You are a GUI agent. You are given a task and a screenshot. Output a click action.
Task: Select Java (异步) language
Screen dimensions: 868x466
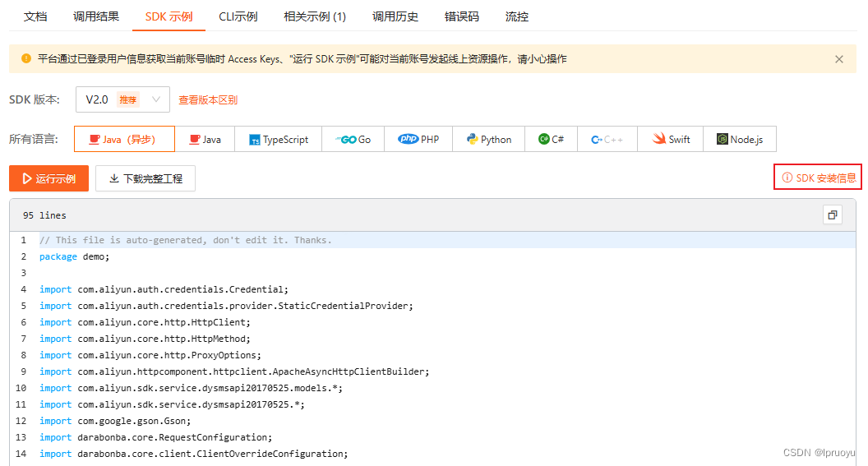coord(125,140)
